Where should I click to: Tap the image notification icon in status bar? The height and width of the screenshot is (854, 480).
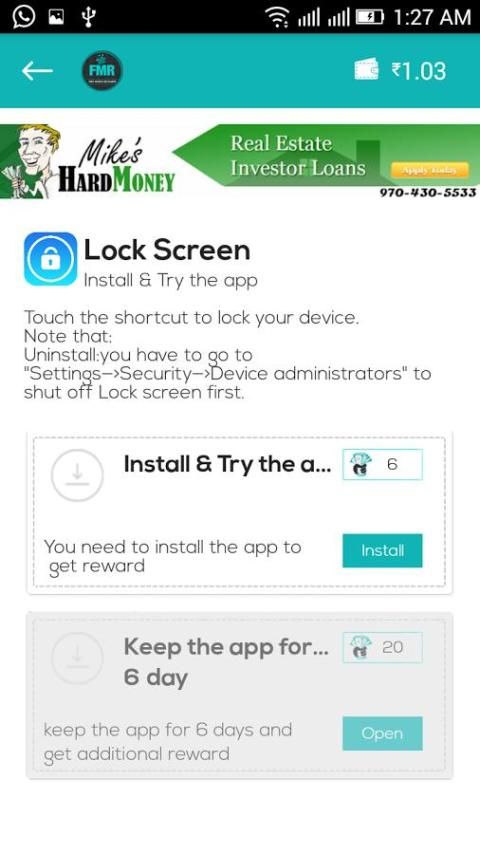pos(57,17)
